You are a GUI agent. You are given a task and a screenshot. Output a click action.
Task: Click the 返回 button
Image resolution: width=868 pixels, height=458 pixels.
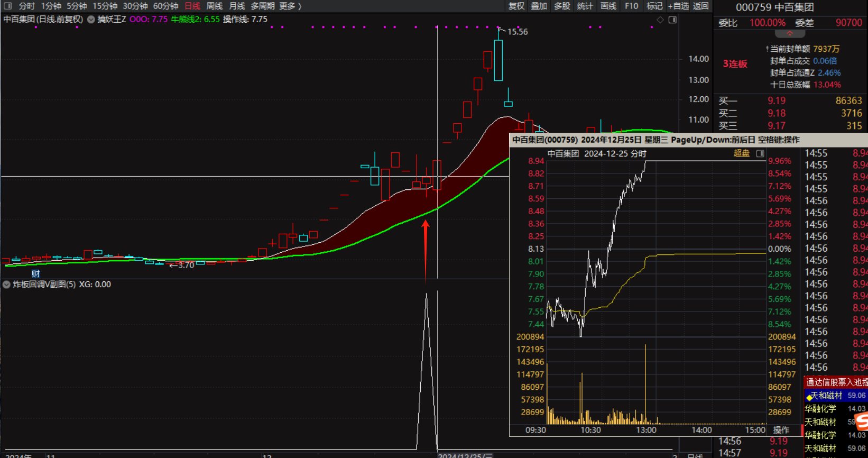point(700,6)
